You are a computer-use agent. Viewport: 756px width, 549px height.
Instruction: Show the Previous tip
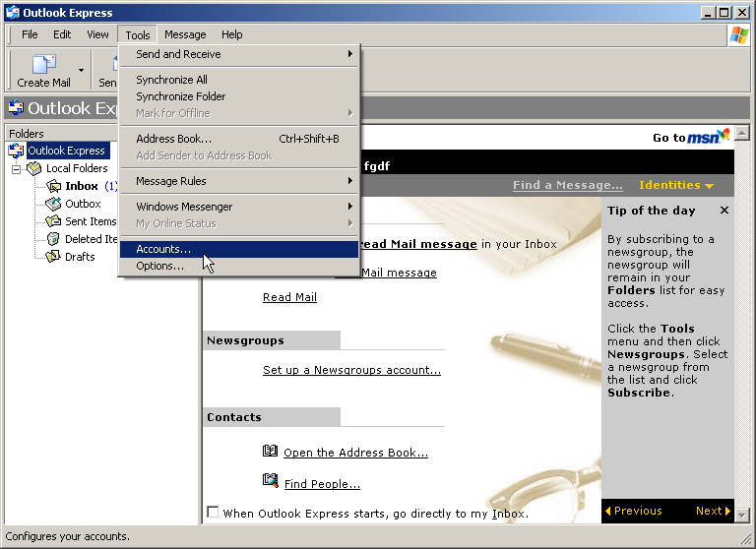pyautogui.click(x=634, y=511)
